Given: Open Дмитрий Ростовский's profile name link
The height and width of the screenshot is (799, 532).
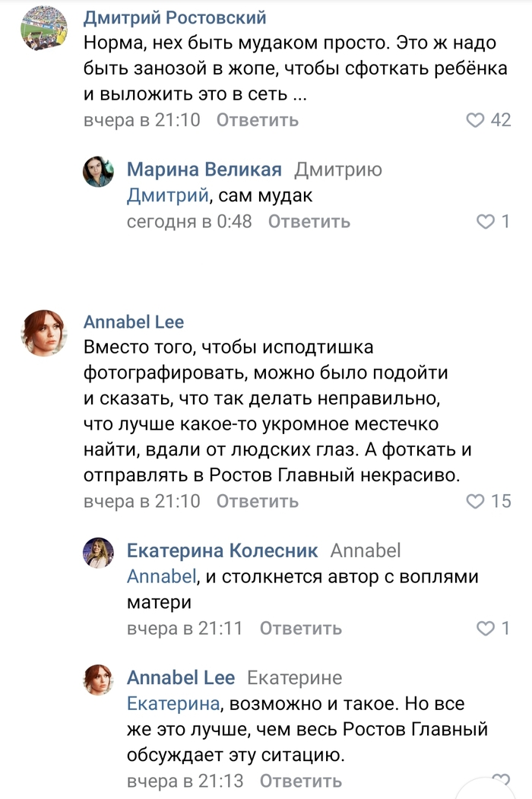Looking at the screenshot, I should 175,17.
